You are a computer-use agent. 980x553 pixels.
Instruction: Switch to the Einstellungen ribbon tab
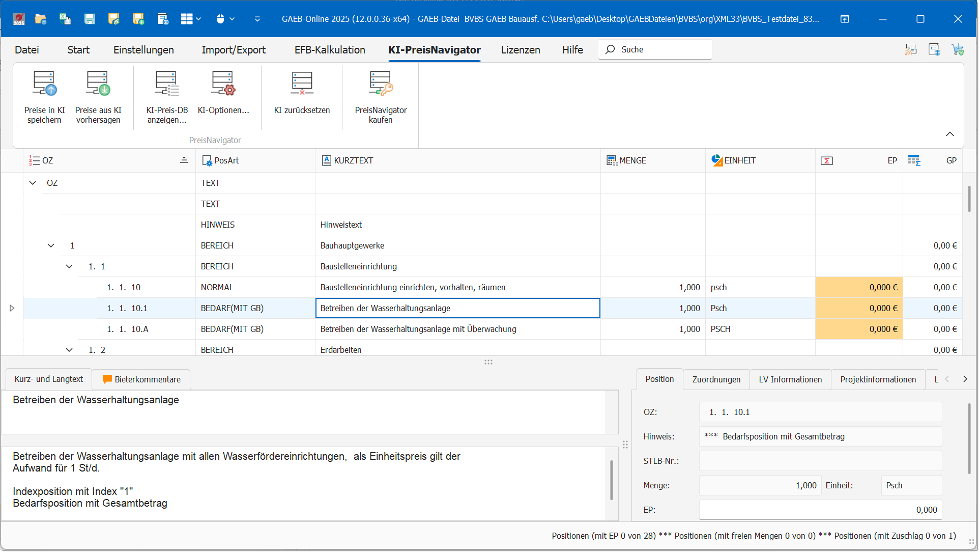point(143,50)
